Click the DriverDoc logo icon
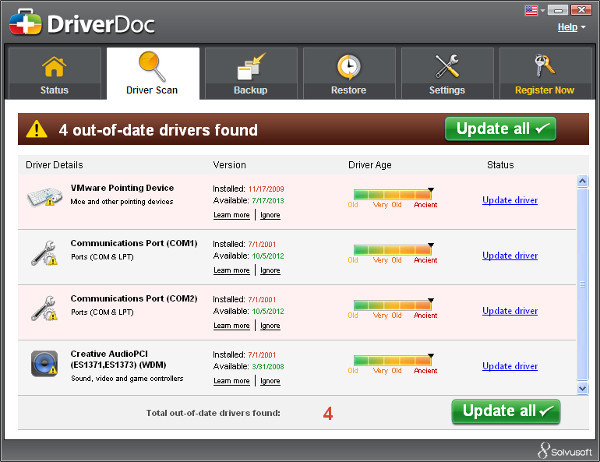 tap(25, 22)
